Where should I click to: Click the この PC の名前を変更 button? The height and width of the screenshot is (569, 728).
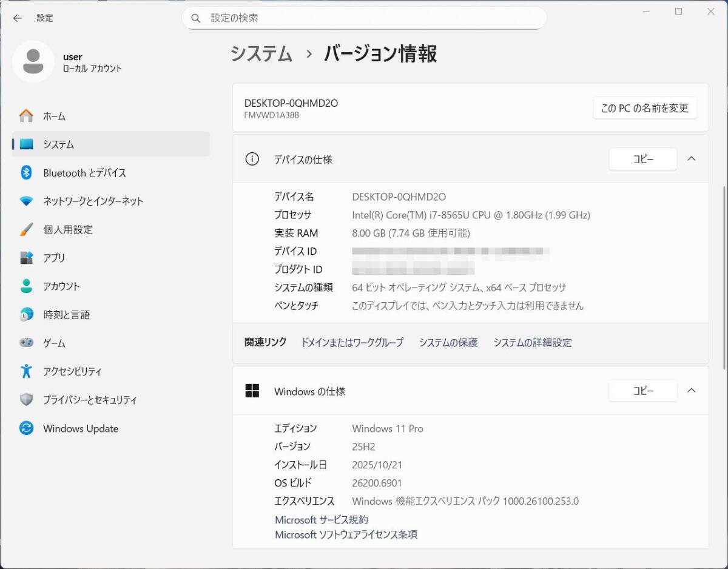644,109
